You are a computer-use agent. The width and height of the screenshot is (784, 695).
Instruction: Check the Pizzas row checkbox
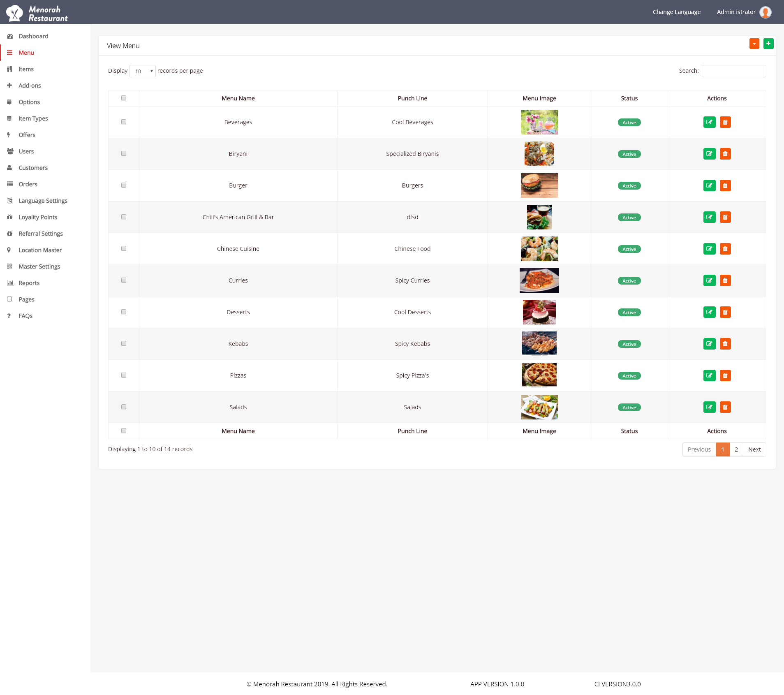124,375
